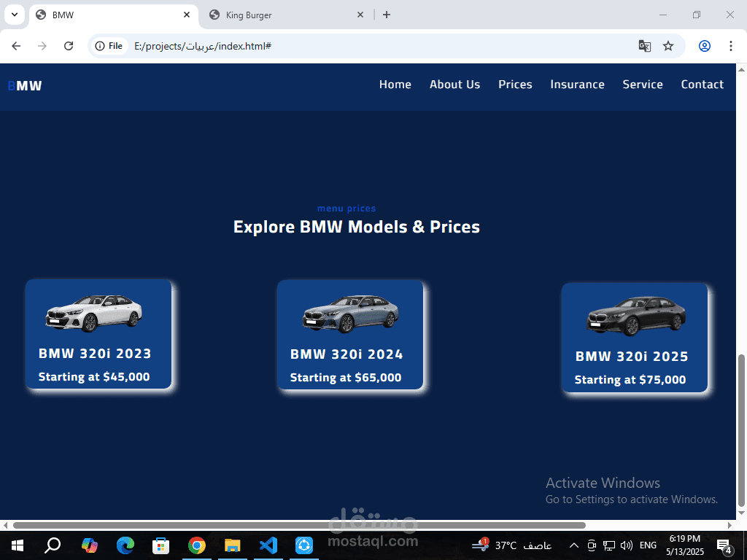The width and height of the screenshot is (747, 560).
Task: Bookmark this page with the star icon
Action: click(x=668, y=46)
